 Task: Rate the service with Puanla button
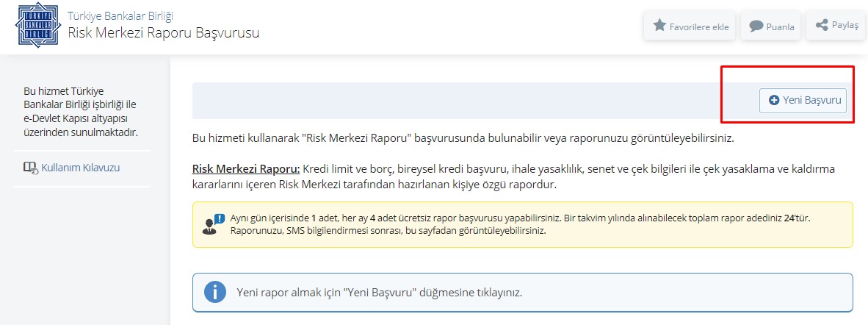coord(771,26)
